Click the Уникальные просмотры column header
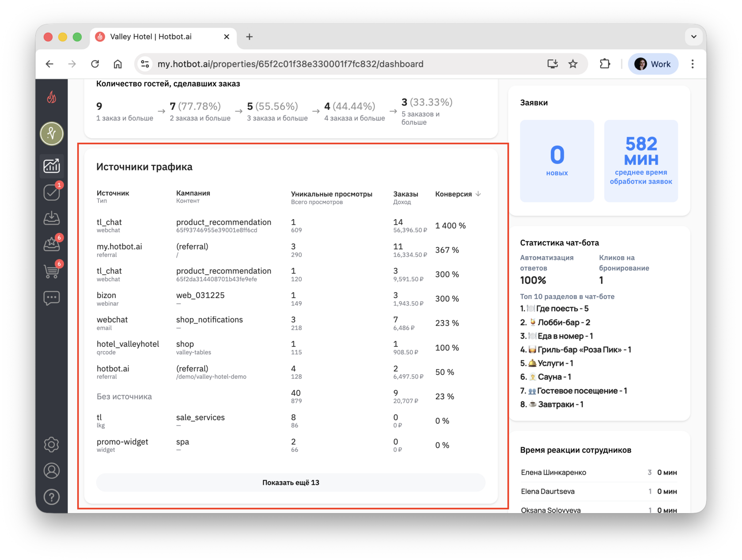Image resolution: width=742 pixels, height=560 pixels. [x=332, y=194]
